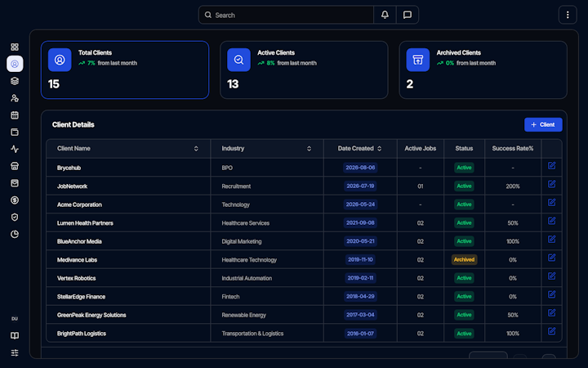
Task: Edit the BlueAnchor Media row
Action: point(551,239)
